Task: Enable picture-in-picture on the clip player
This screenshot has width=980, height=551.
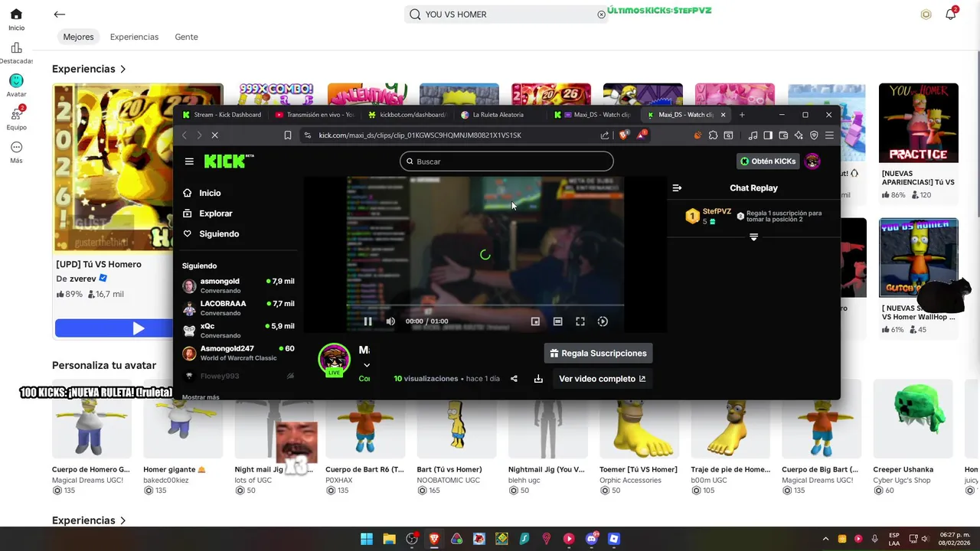Action: tap(535, 321)
